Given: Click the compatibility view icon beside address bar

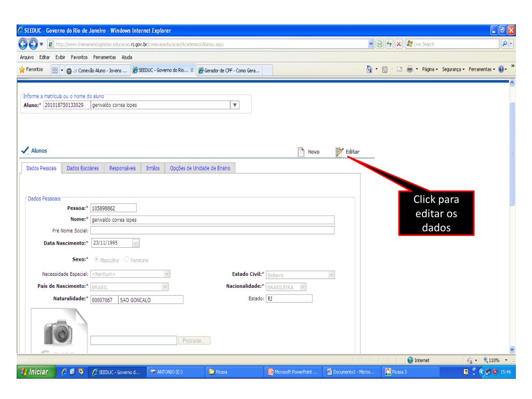Looking at the screenshot, I should [x=380, y=44].
